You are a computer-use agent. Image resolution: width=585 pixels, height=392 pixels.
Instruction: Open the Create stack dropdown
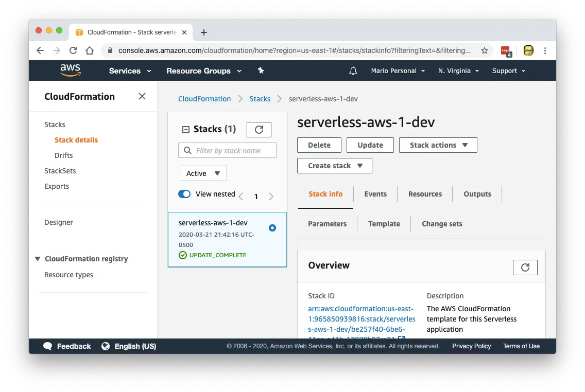335,166
